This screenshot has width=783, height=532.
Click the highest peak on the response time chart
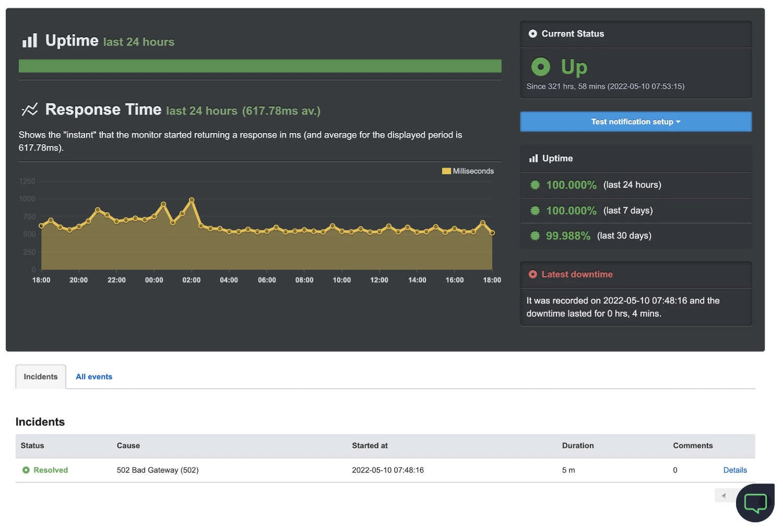coord(192,200)
